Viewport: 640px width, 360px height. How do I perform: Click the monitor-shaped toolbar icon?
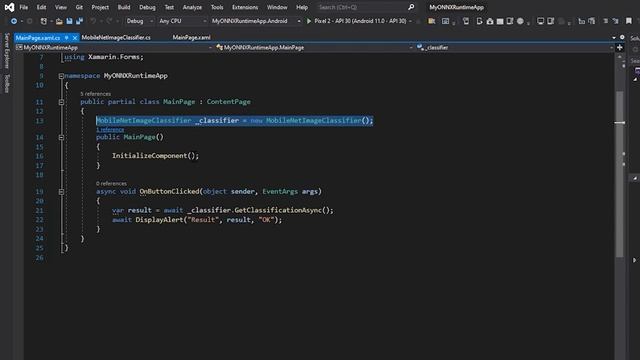[x=540, y=21]
